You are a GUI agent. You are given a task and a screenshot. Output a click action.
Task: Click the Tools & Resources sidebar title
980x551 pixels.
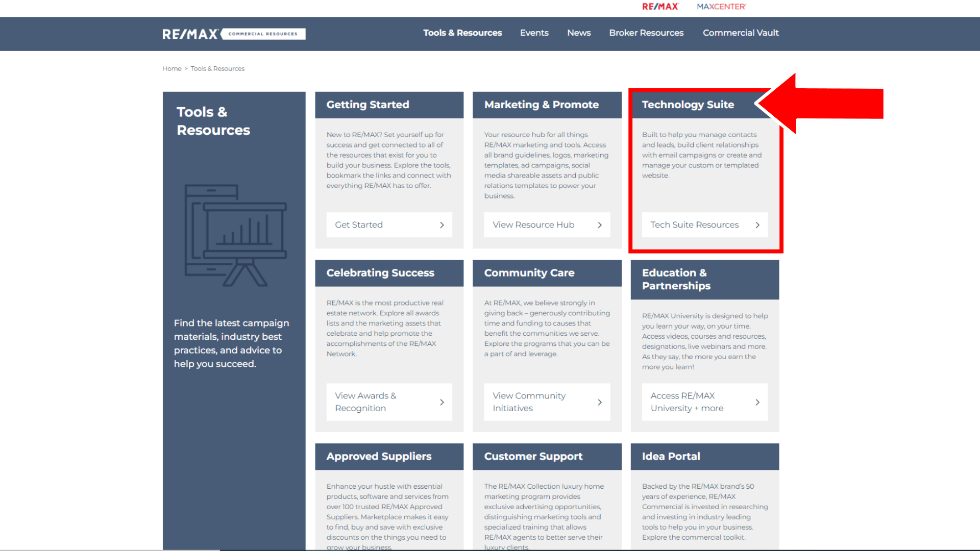coord(213,121)
